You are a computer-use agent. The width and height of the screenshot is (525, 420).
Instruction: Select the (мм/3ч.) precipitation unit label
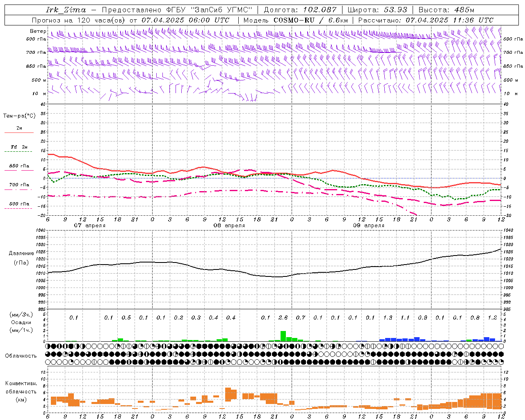coord(21,315)
